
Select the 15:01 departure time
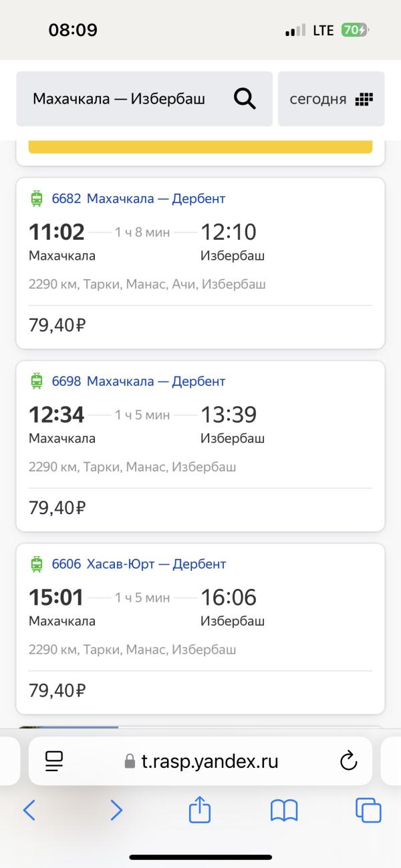coord(57,597)
